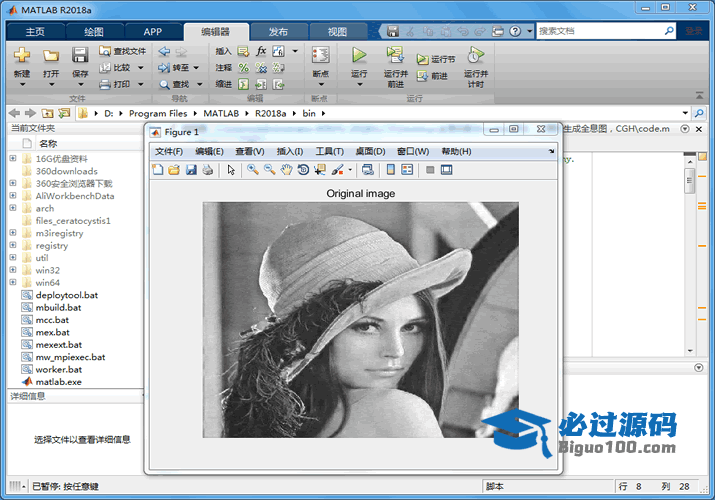This screenshot has width=715, height=500.
Task: Click Insert Colorbar icon in Figure toolbar
Action: click(x=390, y=170)
